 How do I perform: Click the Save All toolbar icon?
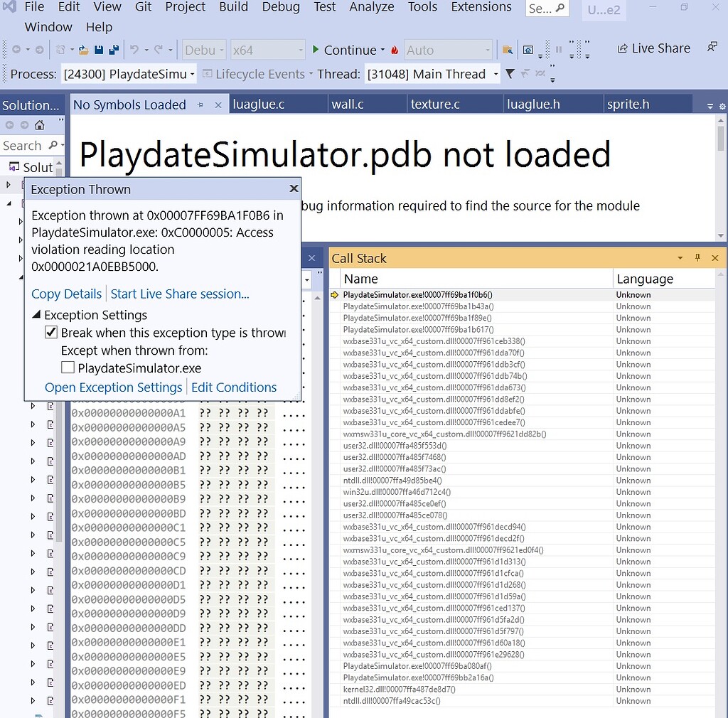click(114, 50)
